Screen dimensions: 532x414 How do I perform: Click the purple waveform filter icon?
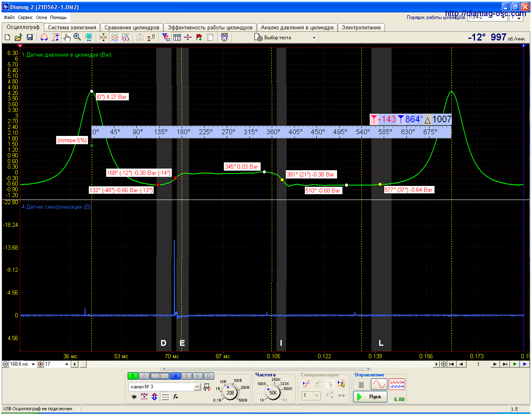144,397
